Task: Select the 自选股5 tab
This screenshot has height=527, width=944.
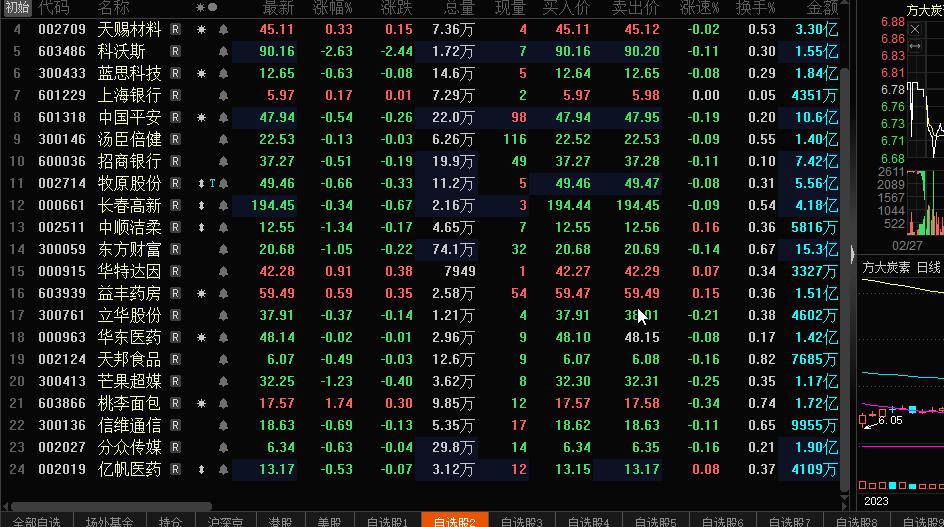Action: pyautogui.click(x=656, y=521)
